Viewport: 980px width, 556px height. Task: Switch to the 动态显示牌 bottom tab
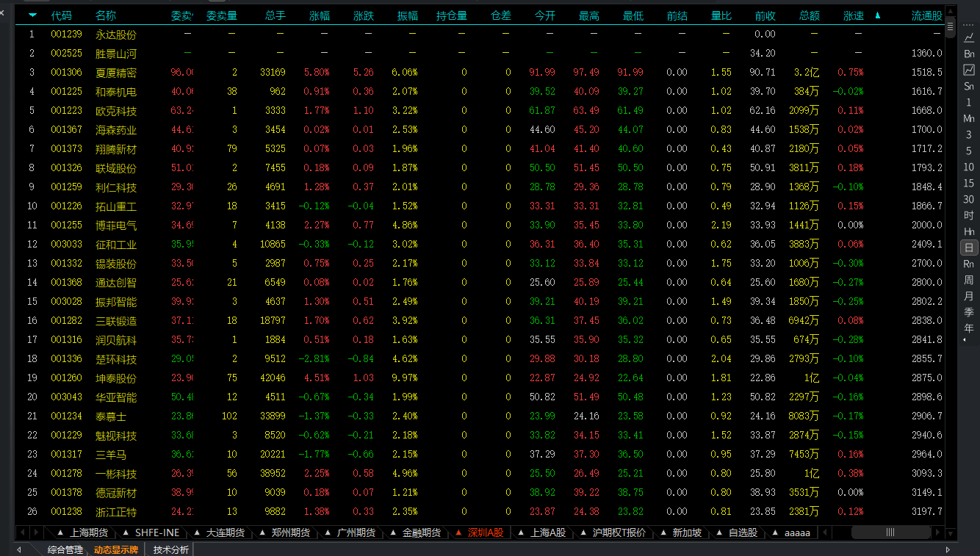coord(116,549)
